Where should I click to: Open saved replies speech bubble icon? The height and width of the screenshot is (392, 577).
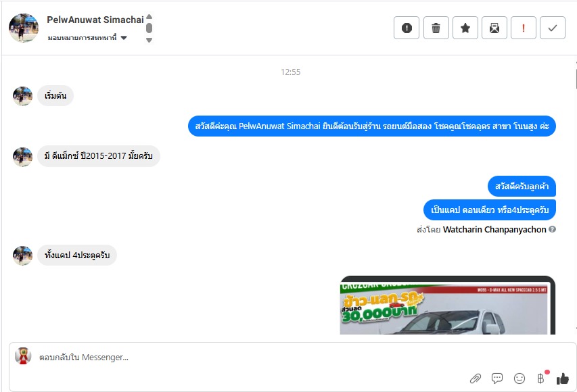(x=497, y=378)
